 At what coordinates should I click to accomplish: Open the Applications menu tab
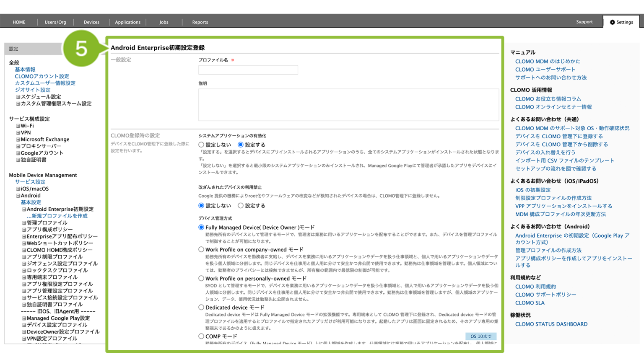[x=128, y=22]
